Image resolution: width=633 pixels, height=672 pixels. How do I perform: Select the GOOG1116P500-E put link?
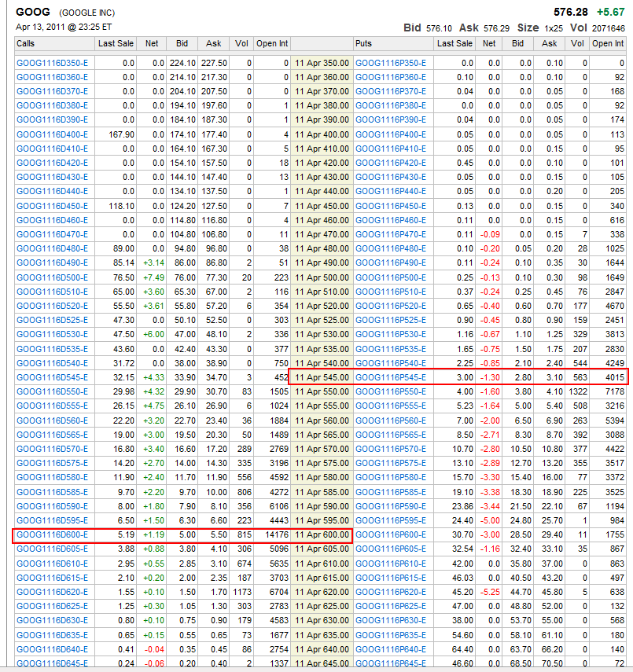click(x=391, y=277)
